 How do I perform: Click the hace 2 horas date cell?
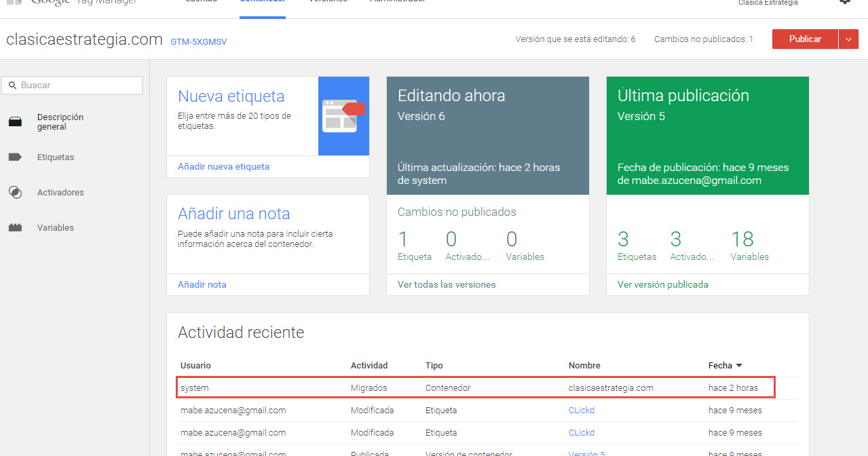click(x=733, y=388)
